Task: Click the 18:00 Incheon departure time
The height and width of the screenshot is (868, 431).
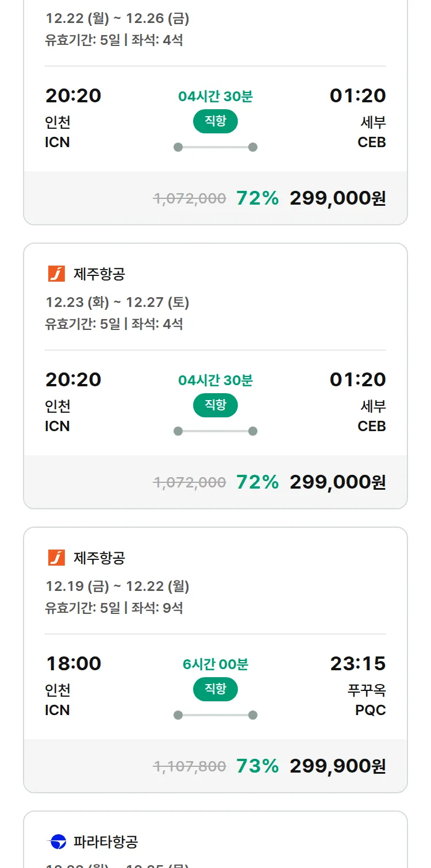Action: (74, 663)
